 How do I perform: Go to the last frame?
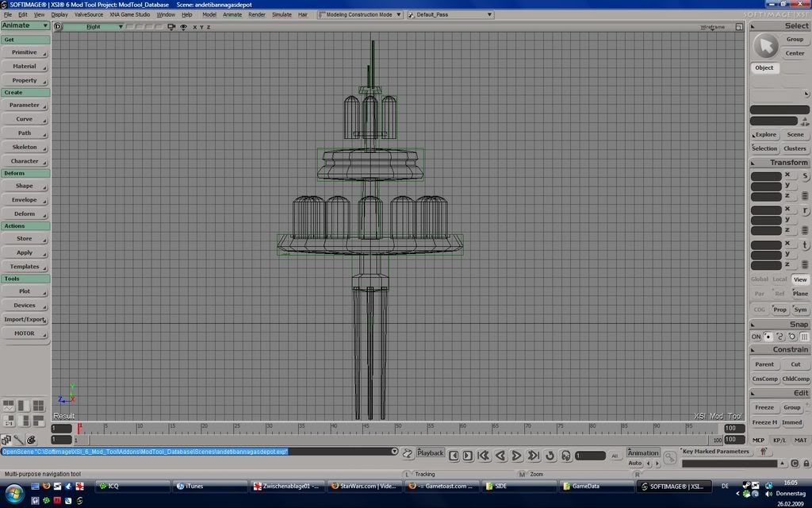pyautogui.click(x=533, y=456)
